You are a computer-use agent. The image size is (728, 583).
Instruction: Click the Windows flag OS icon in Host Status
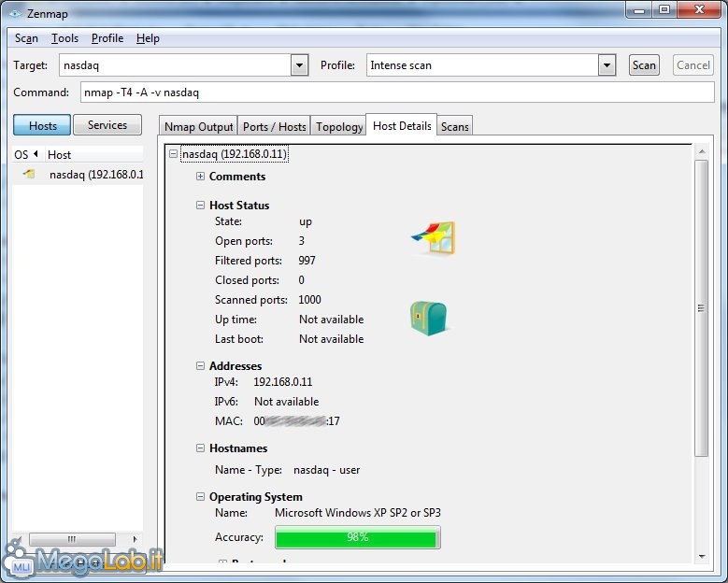pyautogui.click(x=435, y=238)
